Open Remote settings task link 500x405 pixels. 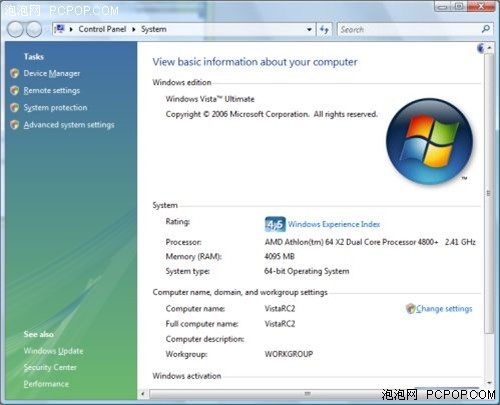pos(52,90)
